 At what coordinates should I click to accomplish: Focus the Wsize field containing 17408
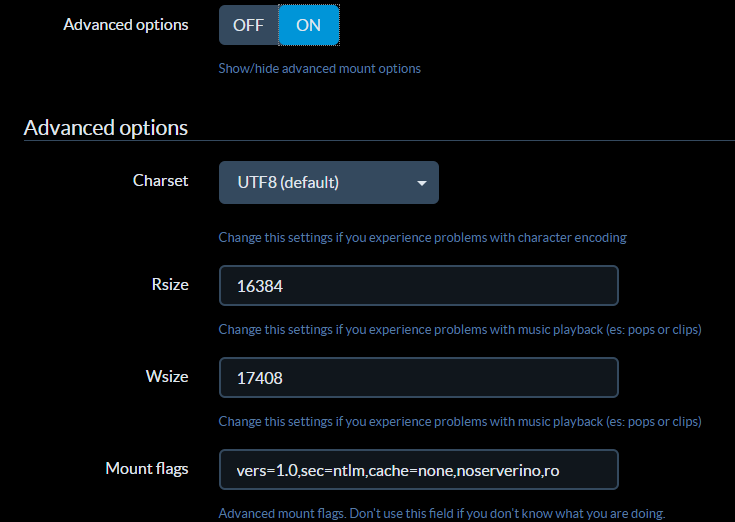[x=419, y=377]
